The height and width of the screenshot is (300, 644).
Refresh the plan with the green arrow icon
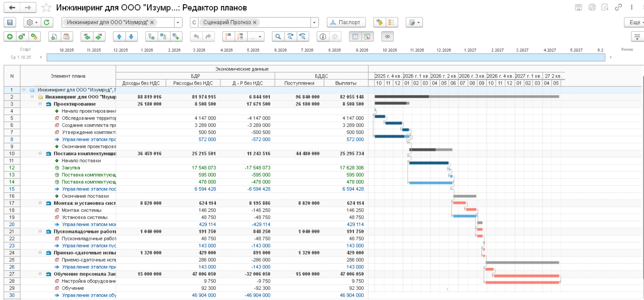(46, 22)
